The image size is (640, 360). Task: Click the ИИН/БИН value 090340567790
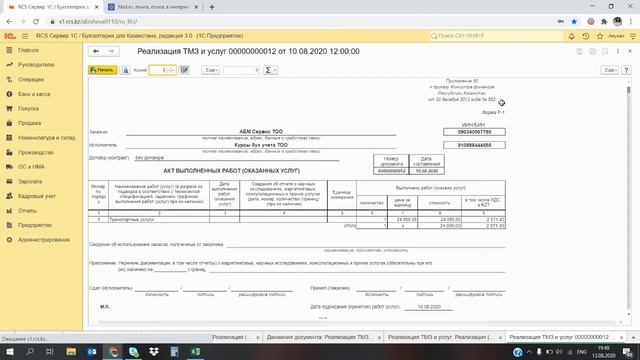(474, 132)
